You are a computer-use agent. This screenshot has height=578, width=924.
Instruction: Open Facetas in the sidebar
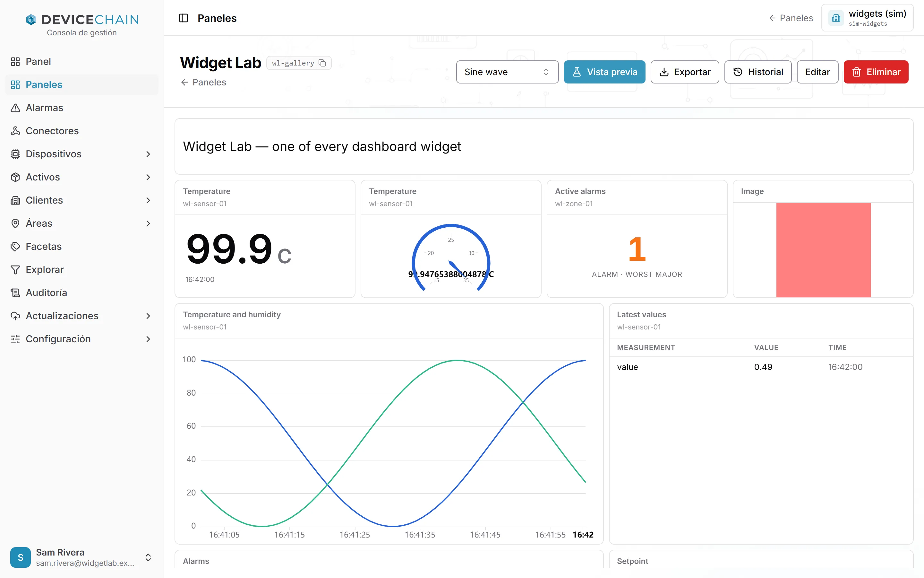82,247
